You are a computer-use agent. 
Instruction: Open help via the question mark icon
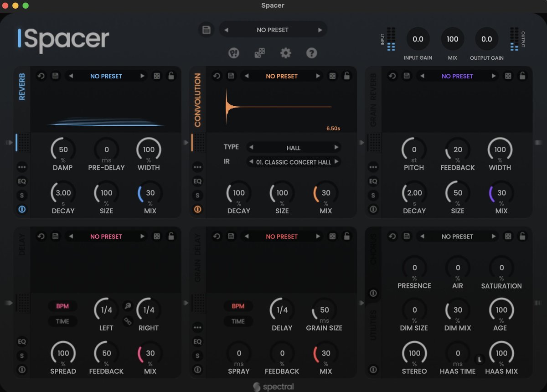point(311,53)
